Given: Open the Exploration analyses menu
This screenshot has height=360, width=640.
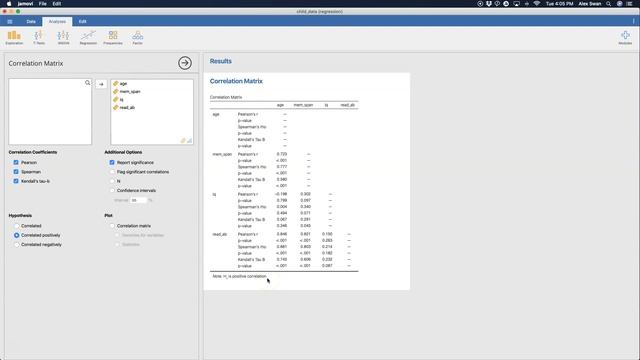Looking at the screenshot, I should coord(14,38).
